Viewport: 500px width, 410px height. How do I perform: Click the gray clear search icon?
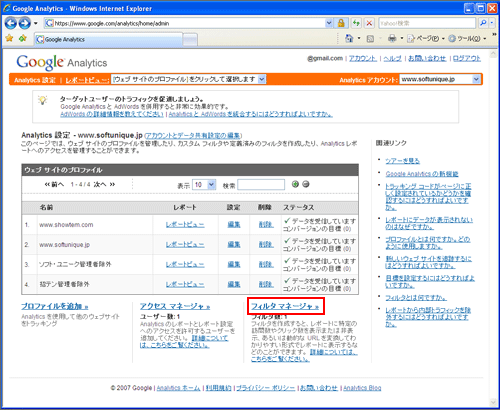pyautogui.click(x=306, y=184)
